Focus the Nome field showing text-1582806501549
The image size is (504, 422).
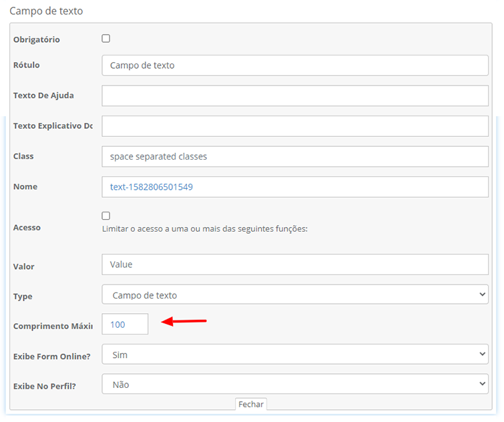click(294, 187)
